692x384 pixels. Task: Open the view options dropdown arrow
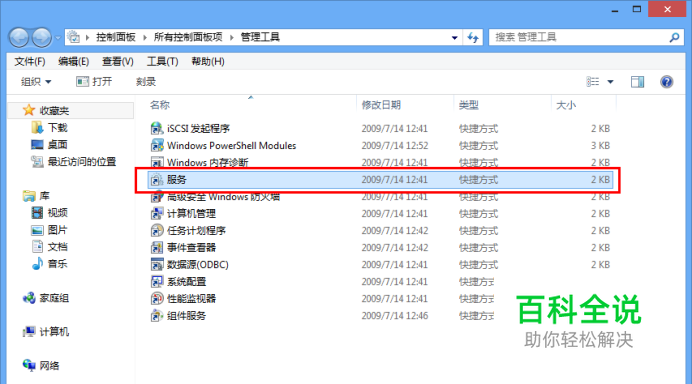610,82
